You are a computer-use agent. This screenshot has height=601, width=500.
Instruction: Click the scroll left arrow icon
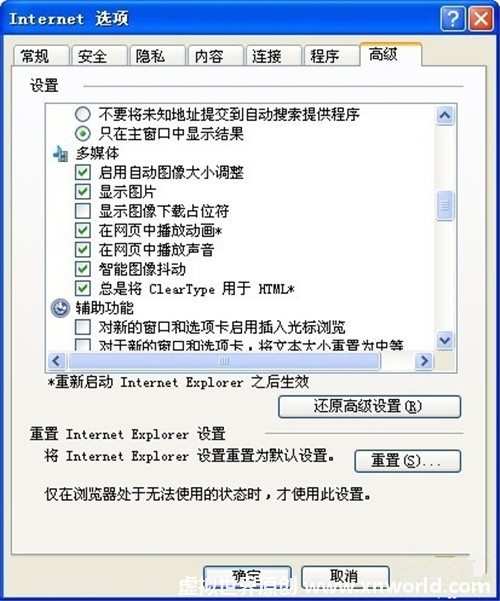pos(57,361)
